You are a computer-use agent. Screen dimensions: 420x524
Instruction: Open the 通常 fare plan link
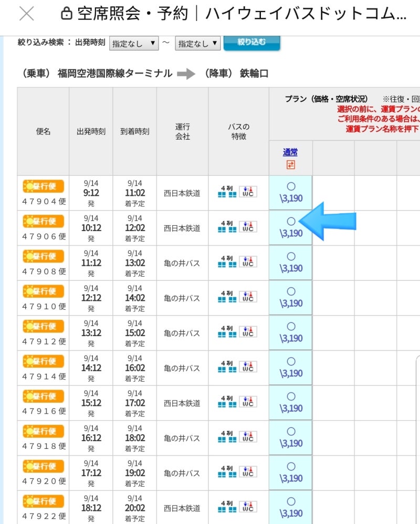click(x=290, y=152)
